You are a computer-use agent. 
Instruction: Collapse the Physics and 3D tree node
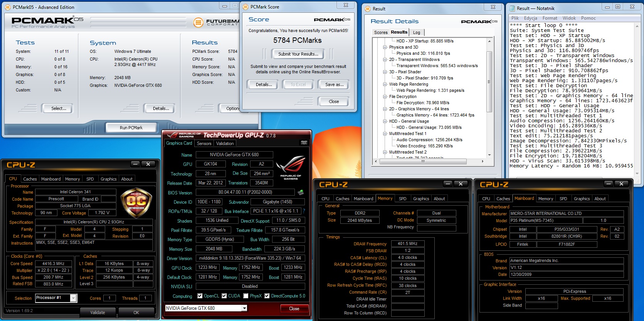tap(385, 47)
